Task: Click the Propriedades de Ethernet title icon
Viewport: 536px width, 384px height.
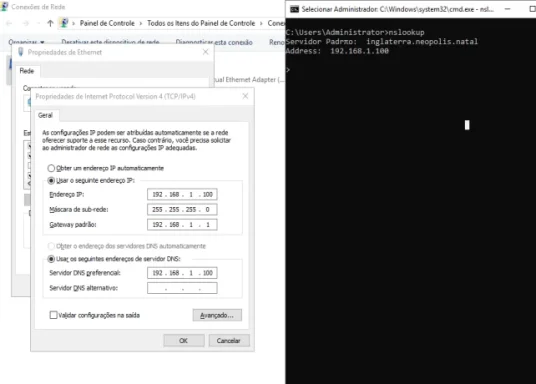Action: [x=21, y=52]
